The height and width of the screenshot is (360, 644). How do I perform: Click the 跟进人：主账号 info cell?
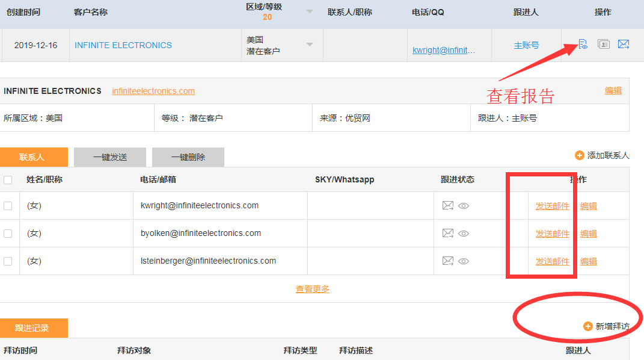(550, 118)
